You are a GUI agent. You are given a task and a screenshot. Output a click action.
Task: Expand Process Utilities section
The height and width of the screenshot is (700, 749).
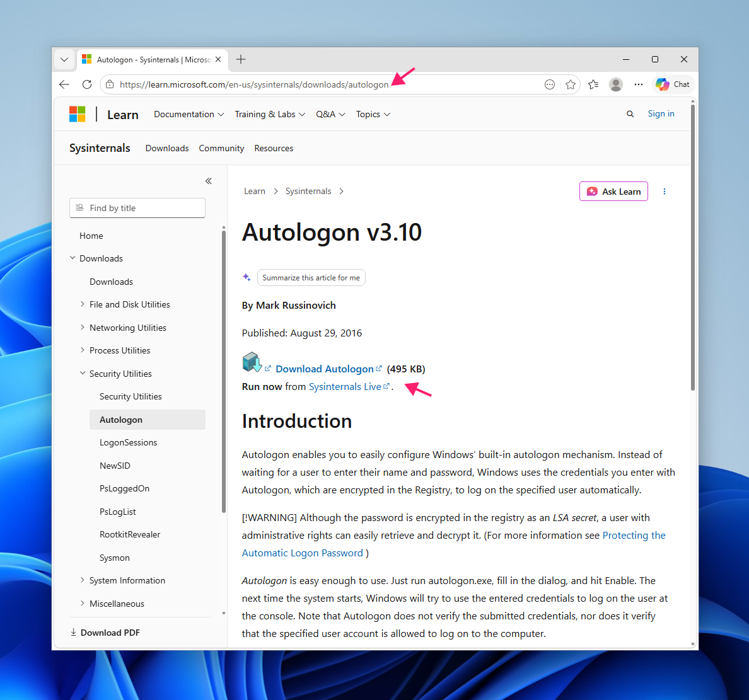coord(82,350)
